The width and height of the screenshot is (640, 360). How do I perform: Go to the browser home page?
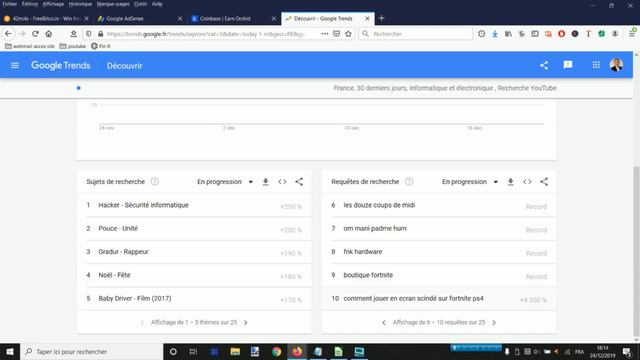click(x=49, y=34)
